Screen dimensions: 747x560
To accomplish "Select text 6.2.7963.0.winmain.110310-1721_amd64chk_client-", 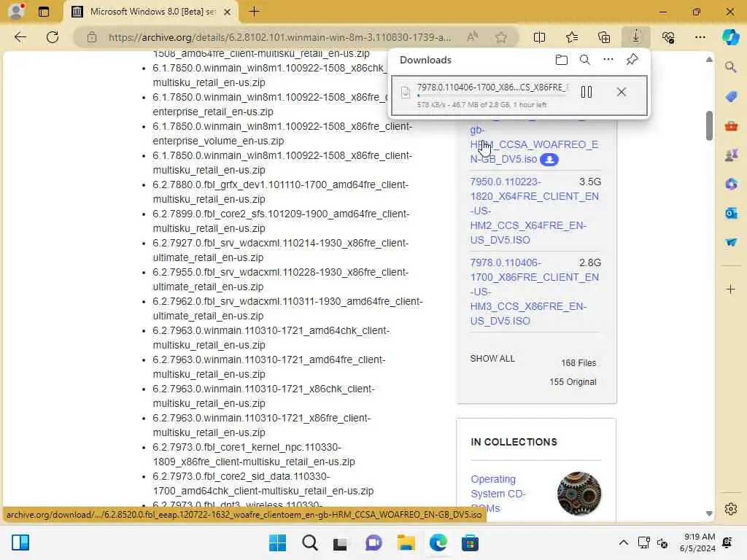I will (271, 330).
